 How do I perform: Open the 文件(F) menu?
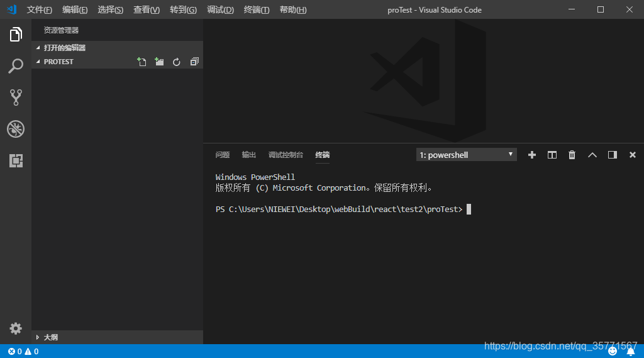pyautogui.click(x=40, y=10)
